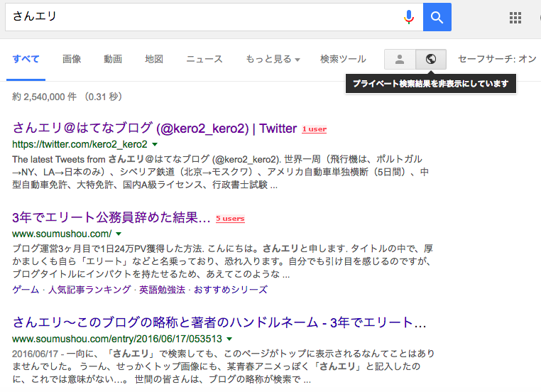Open the さんエリ〜このブログの略称 result

(219, 322)
